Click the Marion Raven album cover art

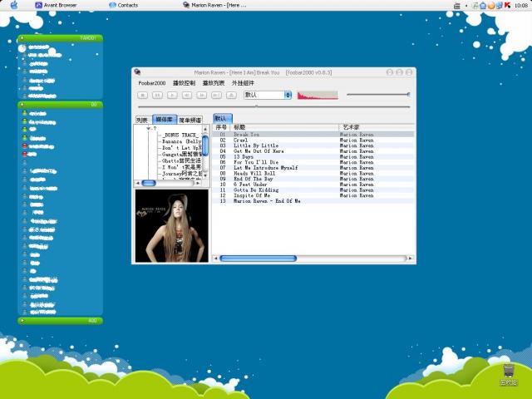172,225
